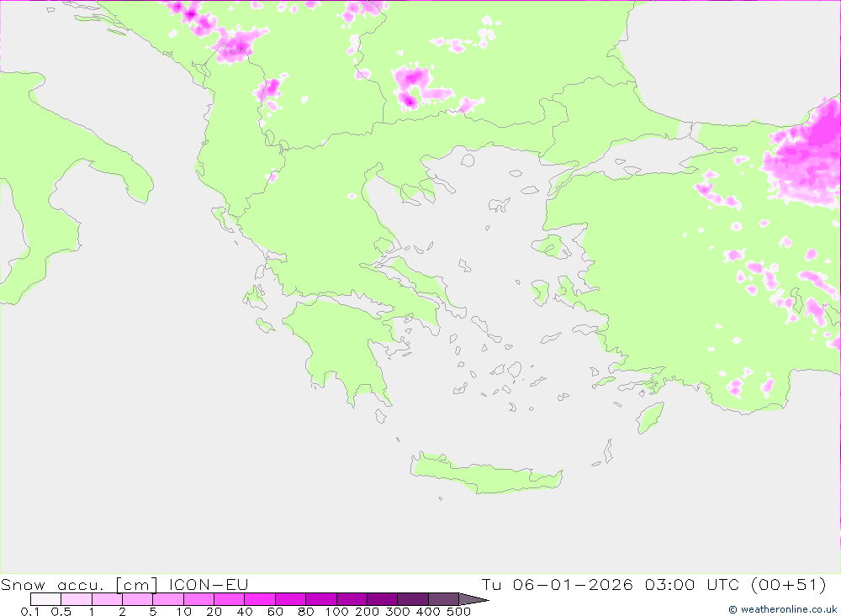The image size is (841, 616).
Task: Pick the white 0.1–0.5 cm legend swatch
Action: click(x=45, y=599)
